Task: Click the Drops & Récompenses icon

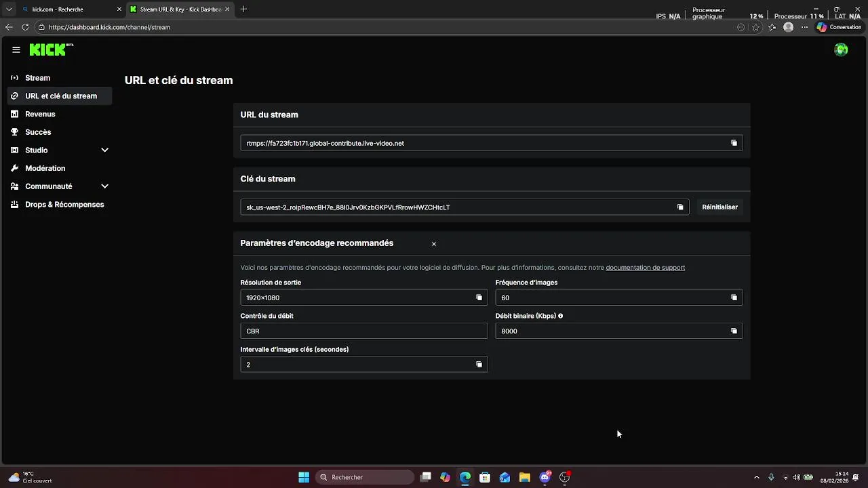Action: tap(15, 205)
